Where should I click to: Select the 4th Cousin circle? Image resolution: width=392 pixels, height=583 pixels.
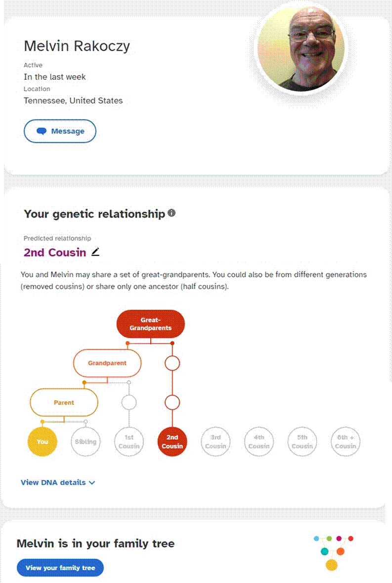click(259, 442)
